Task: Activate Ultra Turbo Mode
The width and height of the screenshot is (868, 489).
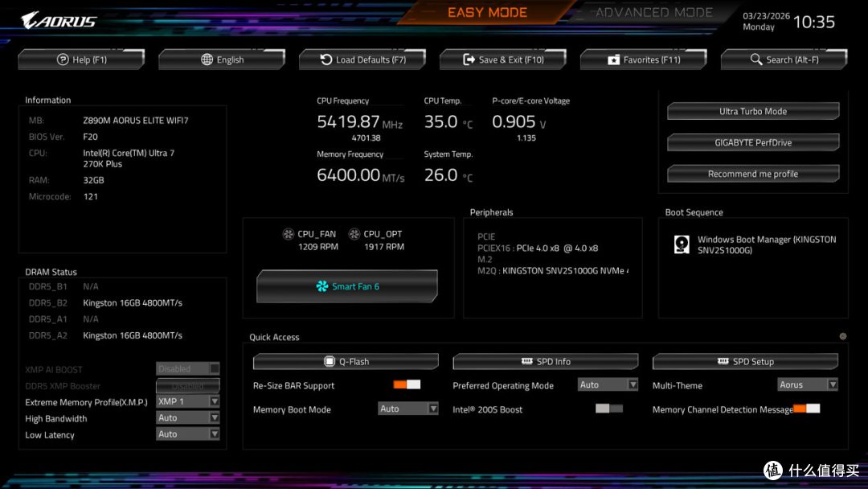Action: tap(753, 111)
